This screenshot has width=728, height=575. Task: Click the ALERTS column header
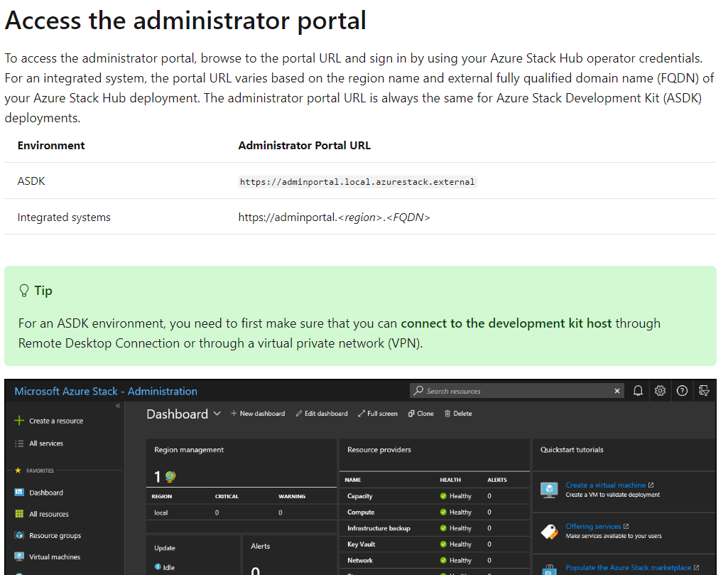click(x=496, y=480)
